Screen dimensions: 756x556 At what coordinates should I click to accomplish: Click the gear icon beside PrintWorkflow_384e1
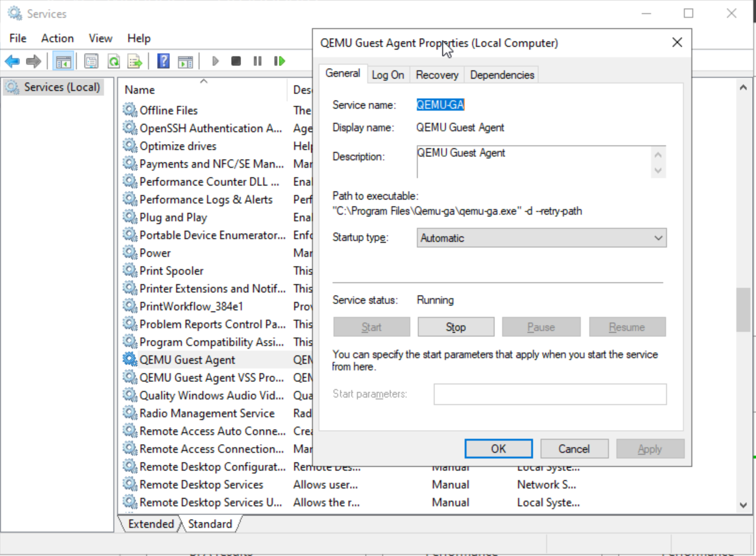(x=130, y=306)
